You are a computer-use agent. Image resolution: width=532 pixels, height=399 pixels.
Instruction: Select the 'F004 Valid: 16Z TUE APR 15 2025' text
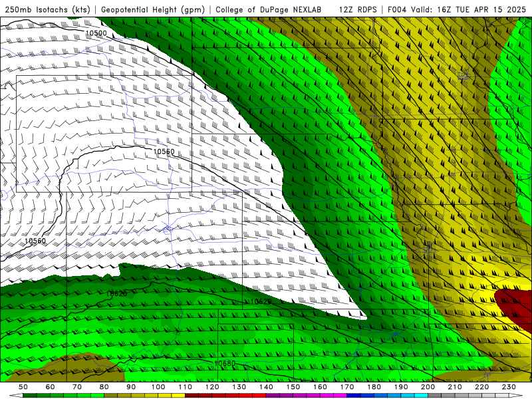(457, 9)
